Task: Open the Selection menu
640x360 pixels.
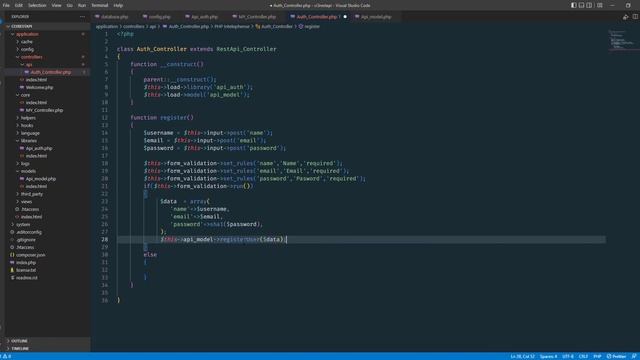Action: point(37,5)
